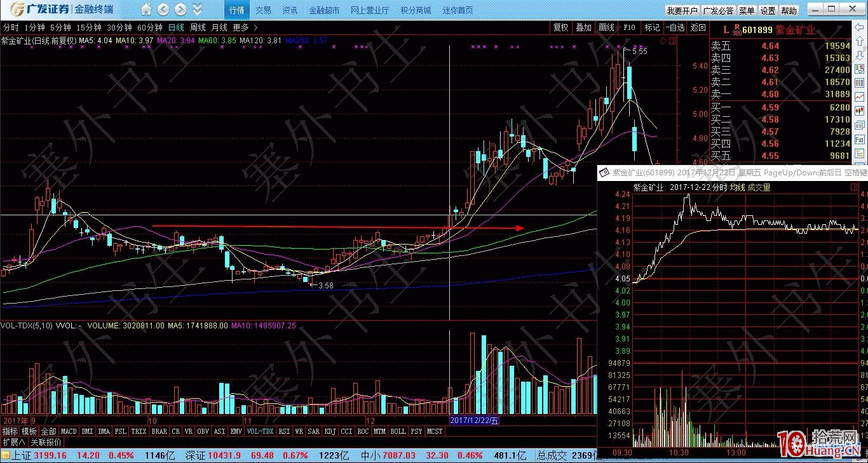Image resolution: width=868 pixels, height=463 pixels.
Task: Click the 3.58 low price label
Action: pyautogui.click(x=326, y=286)
